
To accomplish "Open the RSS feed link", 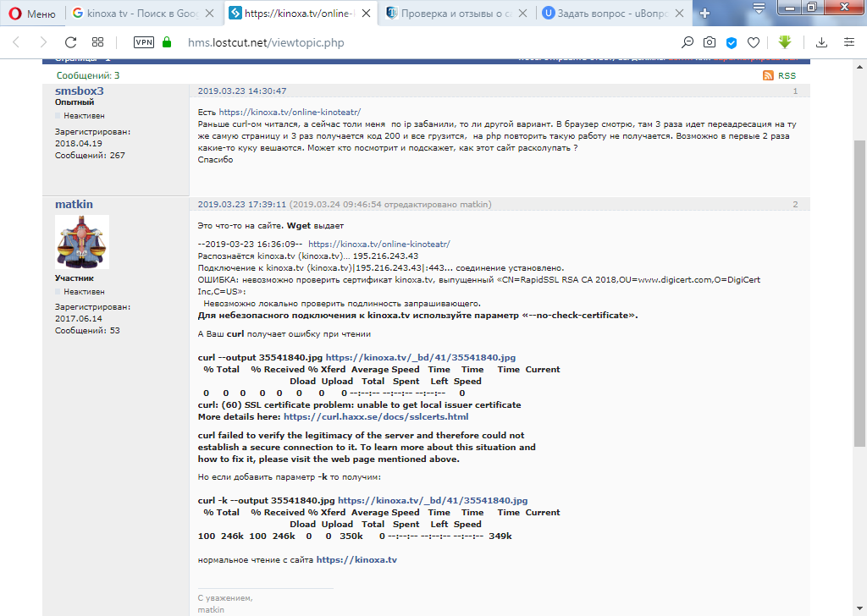I will [x=787, y=75].
